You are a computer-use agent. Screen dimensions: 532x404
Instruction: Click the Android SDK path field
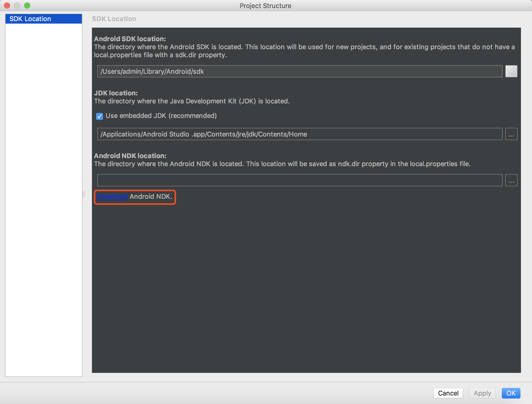[300, 72]
